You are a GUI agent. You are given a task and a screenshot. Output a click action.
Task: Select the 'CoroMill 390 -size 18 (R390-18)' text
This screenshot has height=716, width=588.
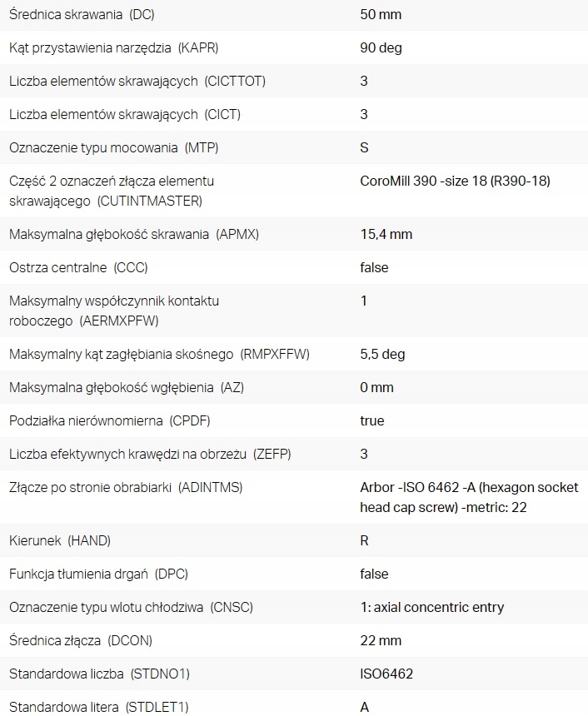tap(455, 181)
